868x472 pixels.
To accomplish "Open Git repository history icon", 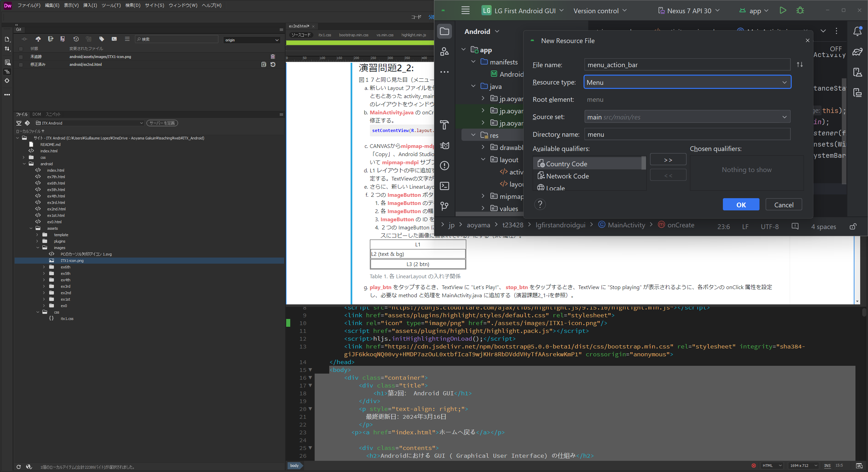I will click(76, 39).
